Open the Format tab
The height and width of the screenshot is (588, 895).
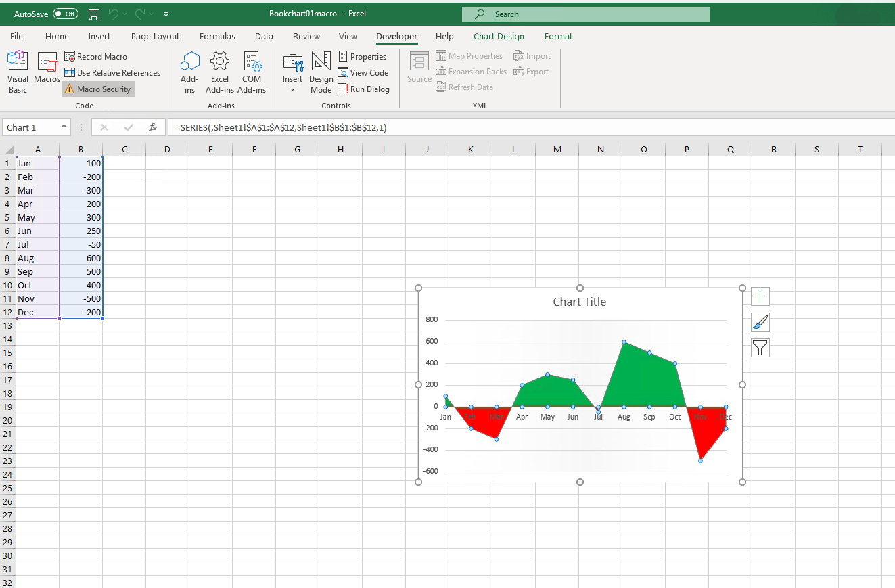pyautogui.click(x=558, y=37)
